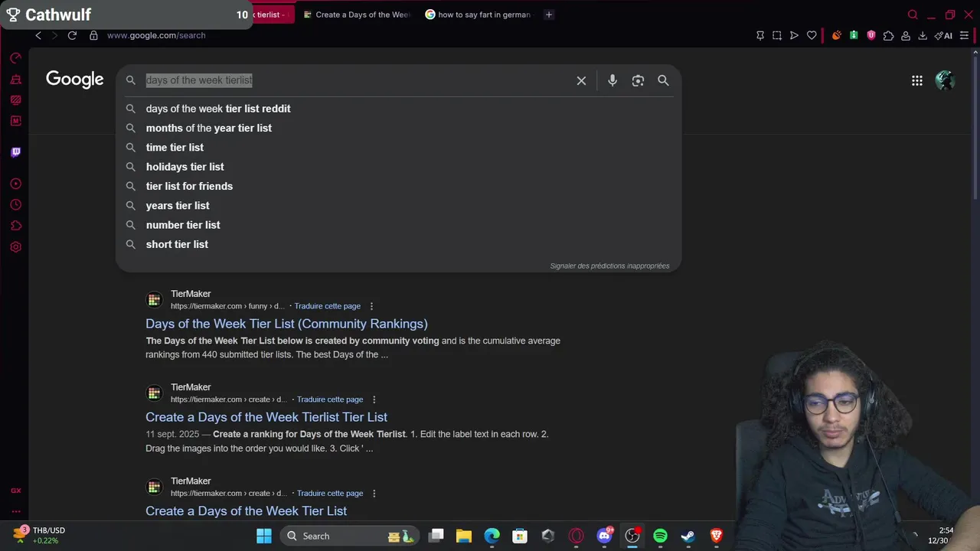Open Spotify from the taskbar
This screenshot has width=980, height=551.
(x=660, y=536)
